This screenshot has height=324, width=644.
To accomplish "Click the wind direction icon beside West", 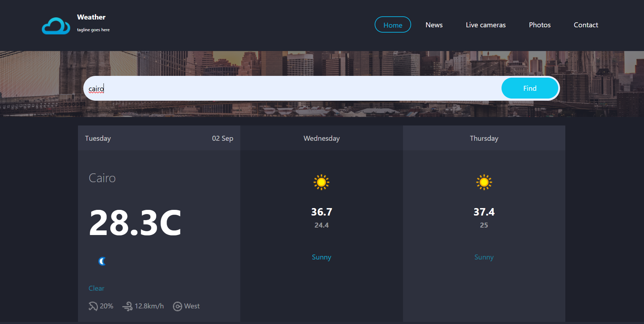I will pos(177,306).
